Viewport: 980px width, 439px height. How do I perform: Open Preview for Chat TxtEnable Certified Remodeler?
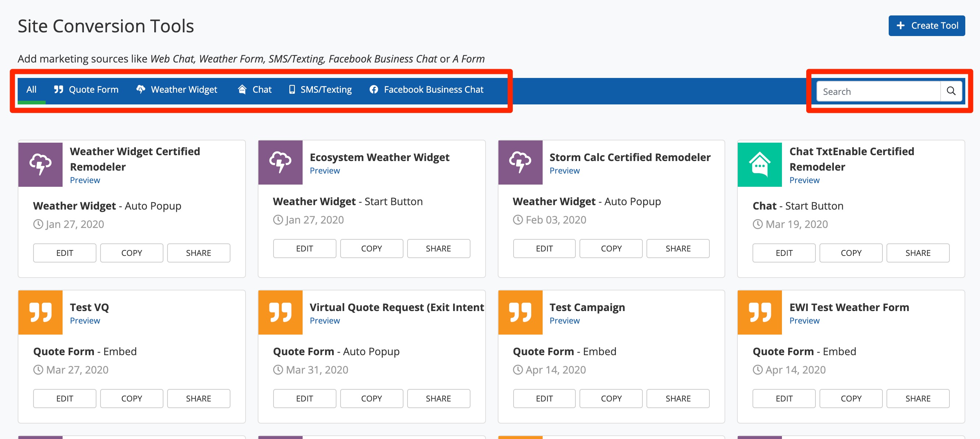(804, 180)
